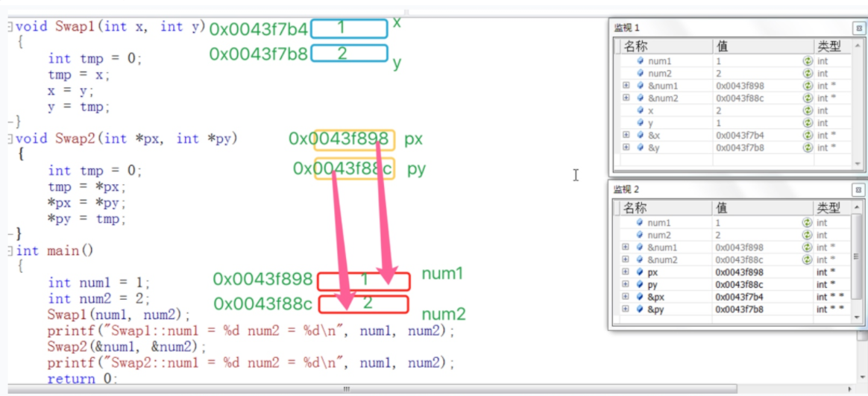This screenshot has width=868, height=396.
Task: Refresh y value in 监视 1
Action: (x=808, y=123)
